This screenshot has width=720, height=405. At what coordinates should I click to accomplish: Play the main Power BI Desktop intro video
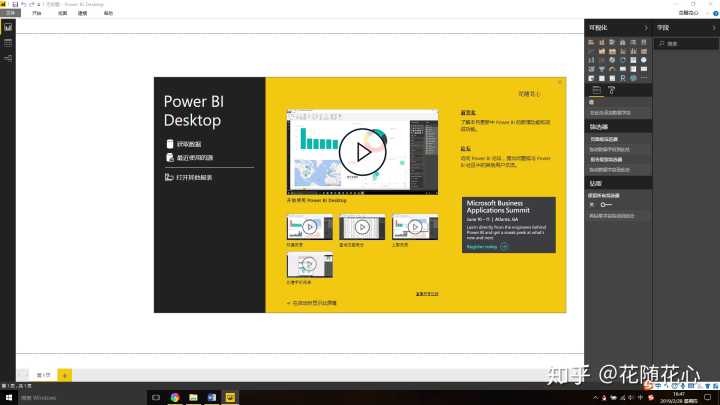coord(355,151)
